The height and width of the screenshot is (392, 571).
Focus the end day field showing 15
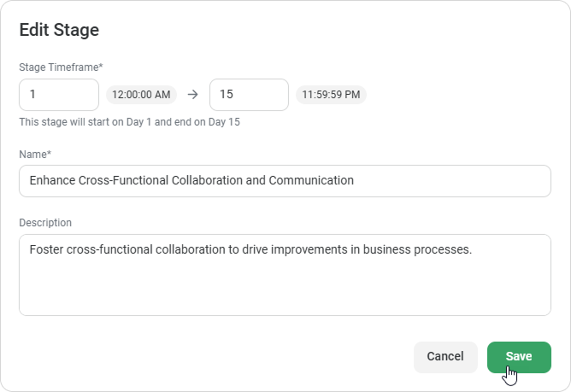pos(249,95)
